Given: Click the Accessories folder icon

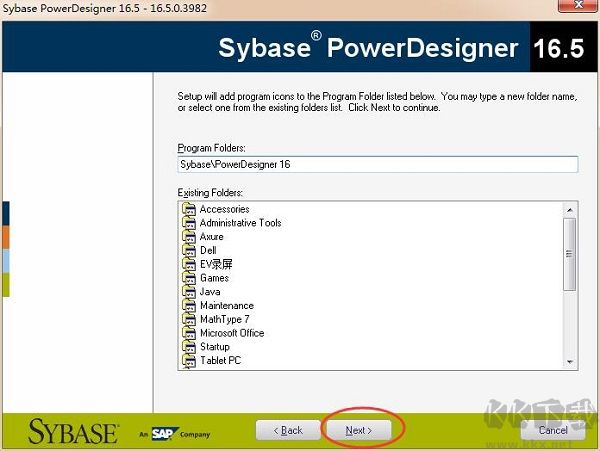Looking at the screenshot, I should coord(189,209).
